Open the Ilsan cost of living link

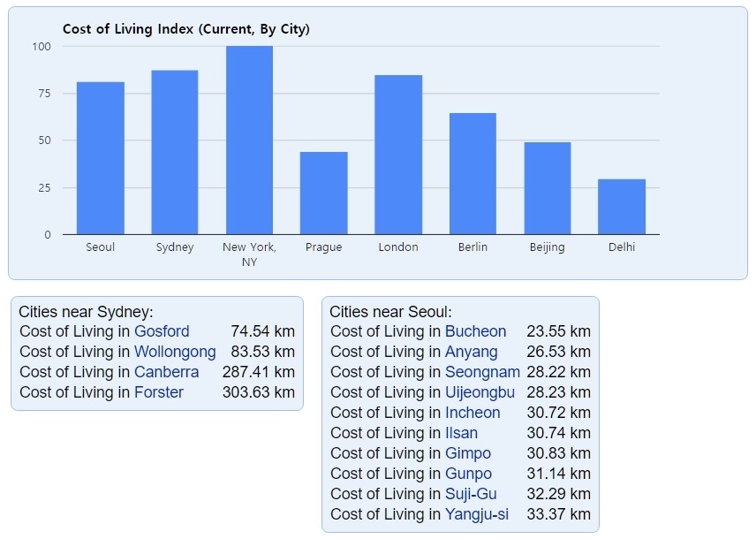click(x=461, y=433)
